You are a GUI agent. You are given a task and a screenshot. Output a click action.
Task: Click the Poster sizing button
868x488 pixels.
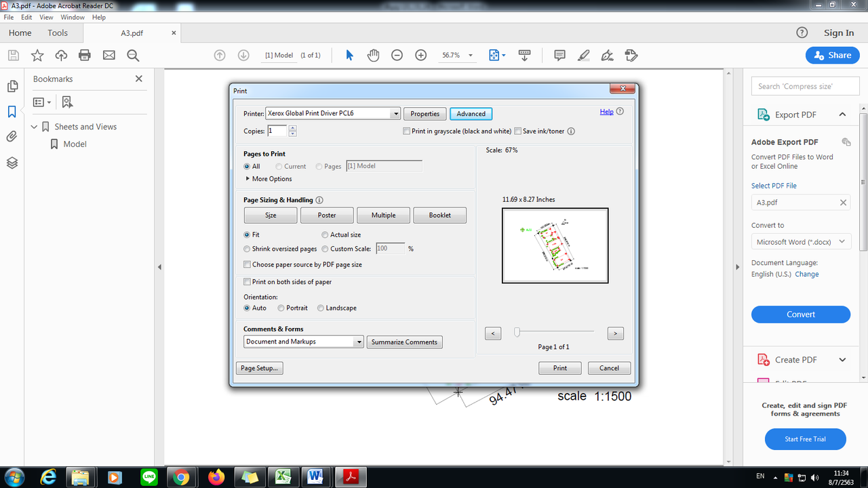click(327, 215)
